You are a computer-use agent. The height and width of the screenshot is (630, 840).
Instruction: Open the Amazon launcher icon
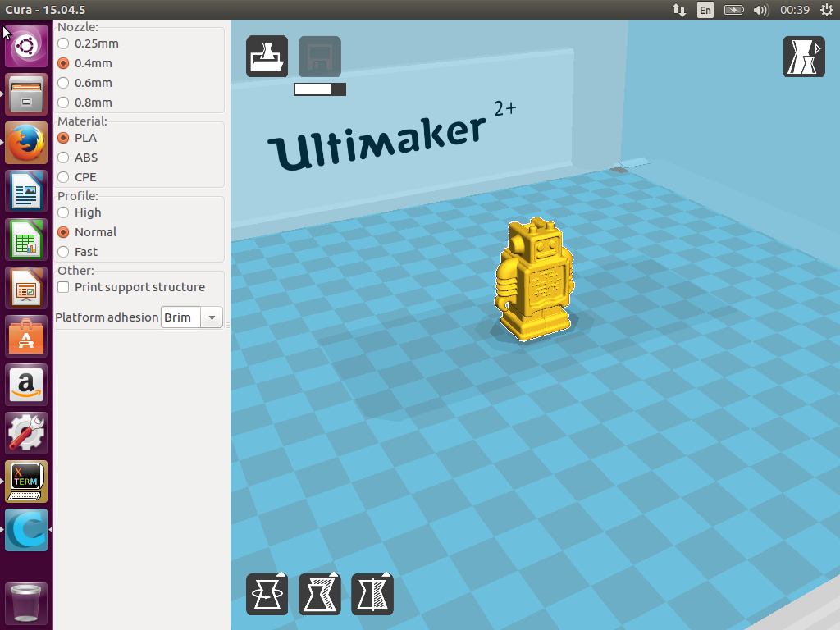click(x=26, y=385)
